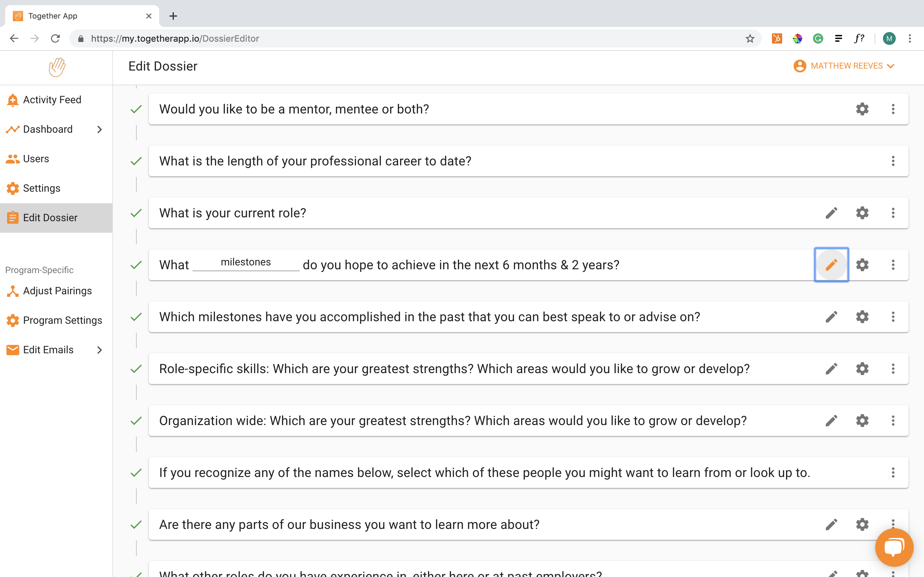This screenshot has width=924, height=577.
Task: Edit the Organization wide strengths question
Action: pyautogui.click(x=831, y=421)
